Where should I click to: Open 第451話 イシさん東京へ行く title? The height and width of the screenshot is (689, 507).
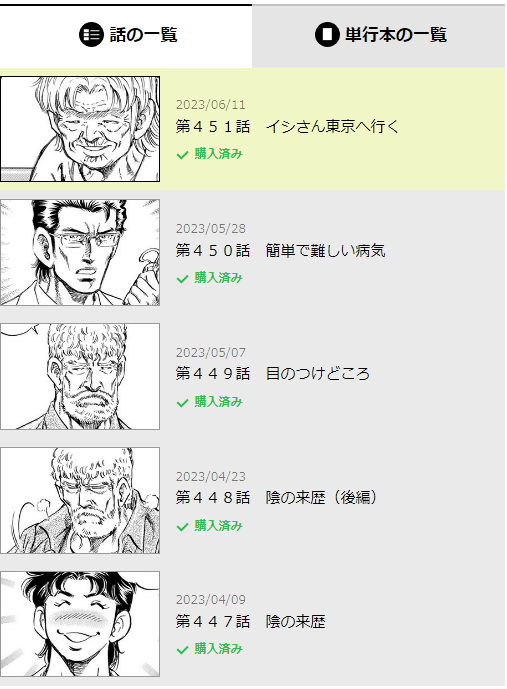287,127
